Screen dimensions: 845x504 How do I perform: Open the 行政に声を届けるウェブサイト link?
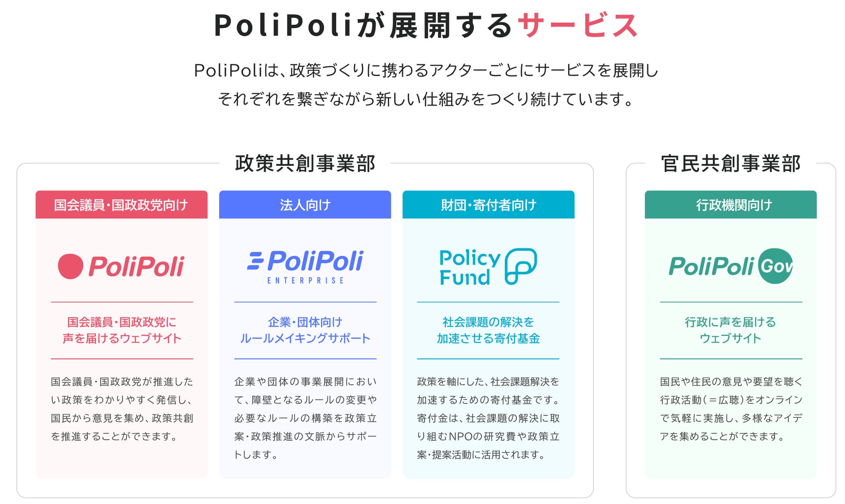click(x=731, y=330)
